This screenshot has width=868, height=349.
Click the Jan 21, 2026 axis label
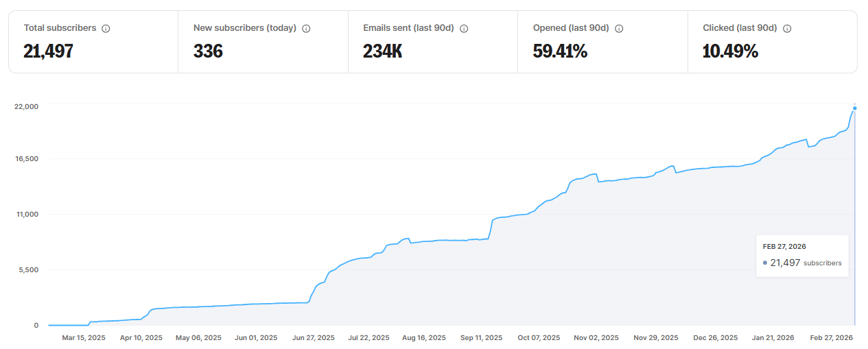tap(773, 337)
